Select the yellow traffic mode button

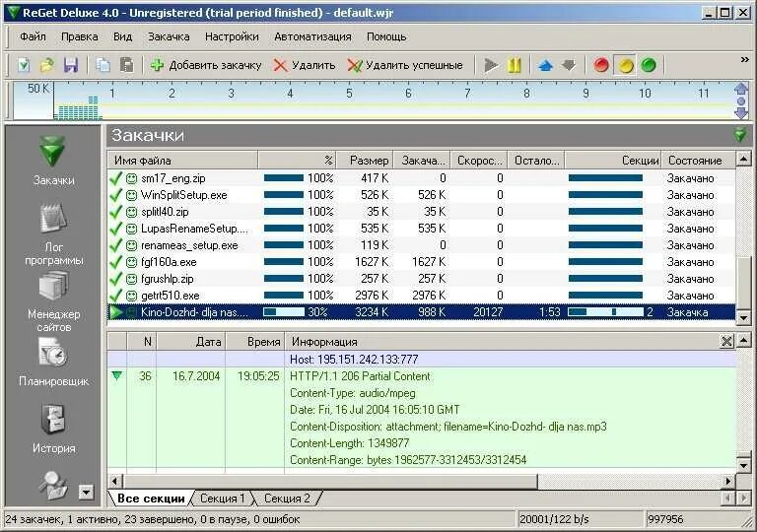click(625, 65)
